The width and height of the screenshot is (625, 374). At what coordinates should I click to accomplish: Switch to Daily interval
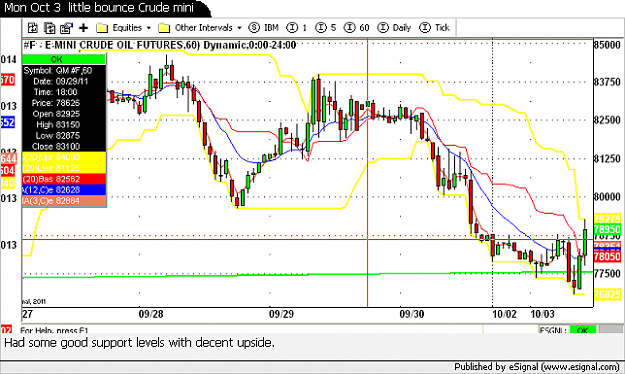(394, 28)
